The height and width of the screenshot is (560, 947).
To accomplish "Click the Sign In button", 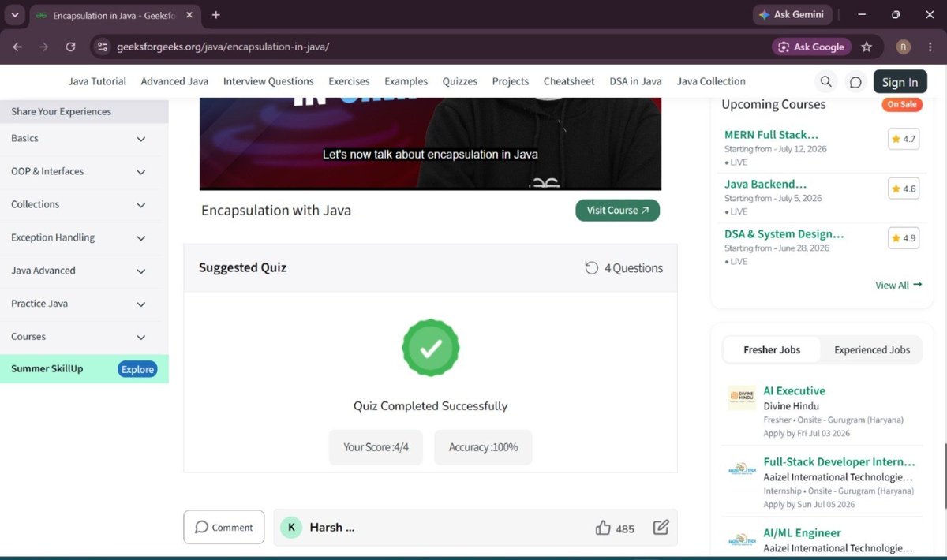I will [900, 82].
